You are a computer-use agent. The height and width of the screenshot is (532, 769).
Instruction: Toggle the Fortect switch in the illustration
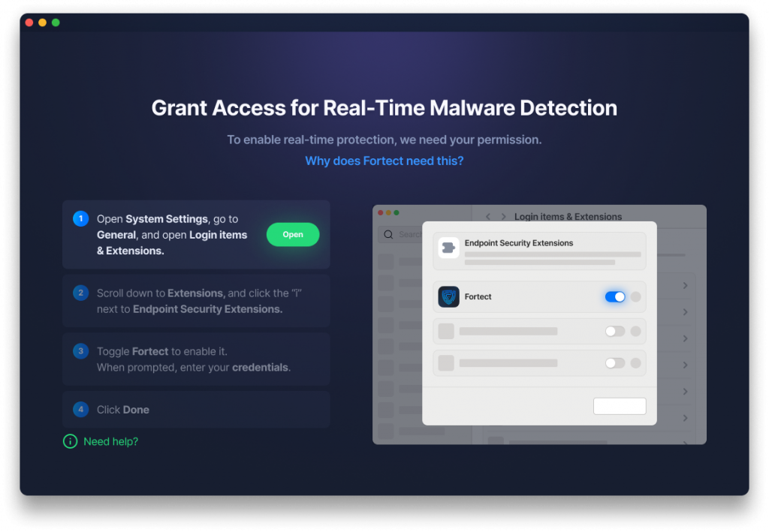click(x=614, y=297)
